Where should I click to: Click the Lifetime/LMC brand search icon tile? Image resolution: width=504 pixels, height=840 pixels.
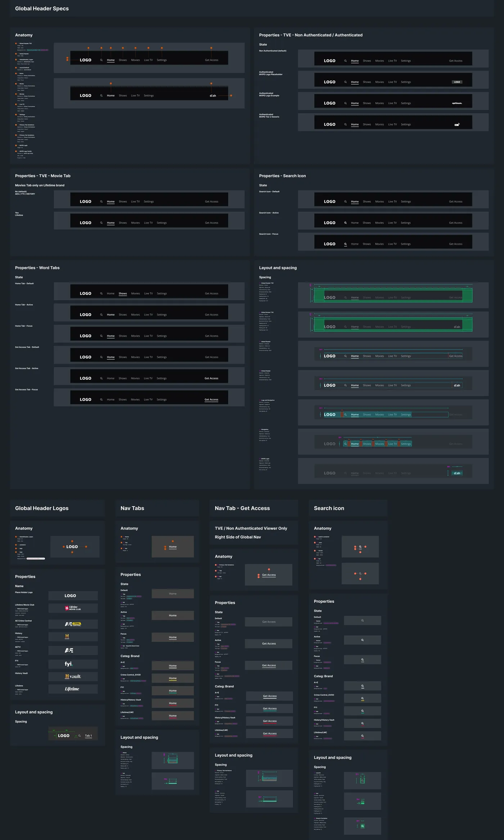(363, 736)
